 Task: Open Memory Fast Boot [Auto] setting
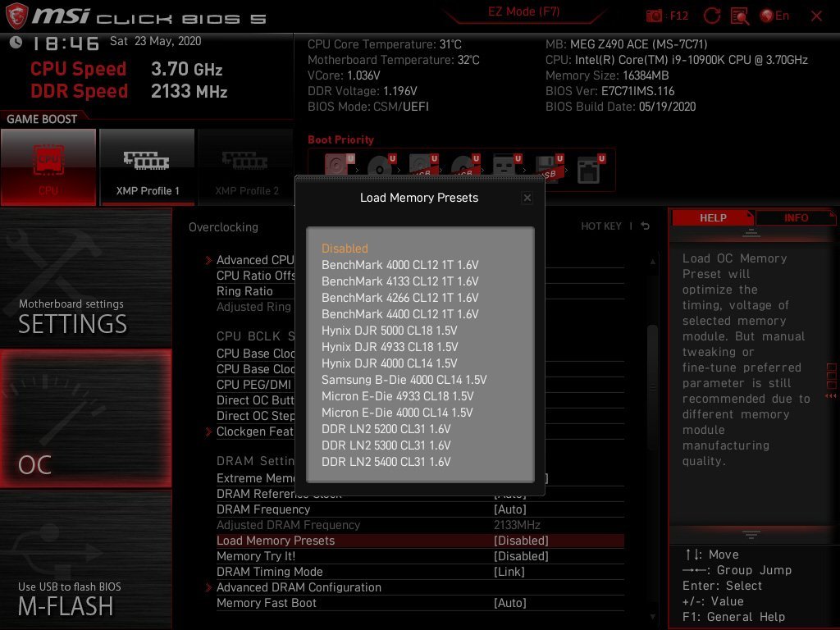pos(420,603)
